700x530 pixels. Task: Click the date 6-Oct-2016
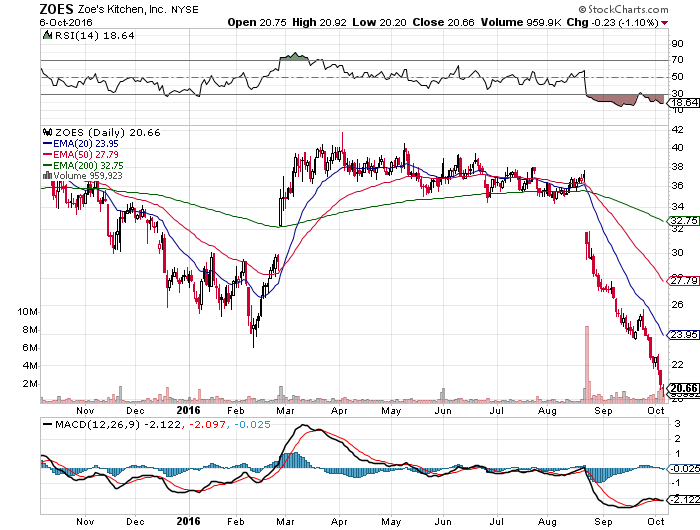[x=66, y=22]
